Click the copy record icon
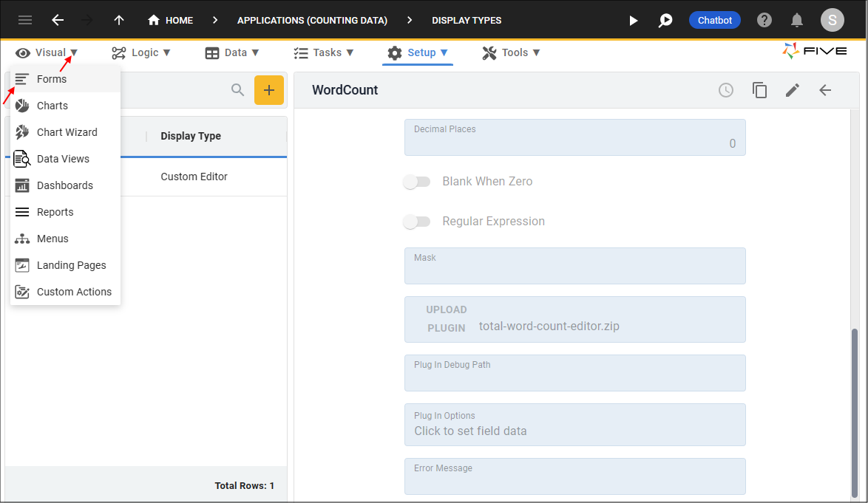 click(759, 90)
